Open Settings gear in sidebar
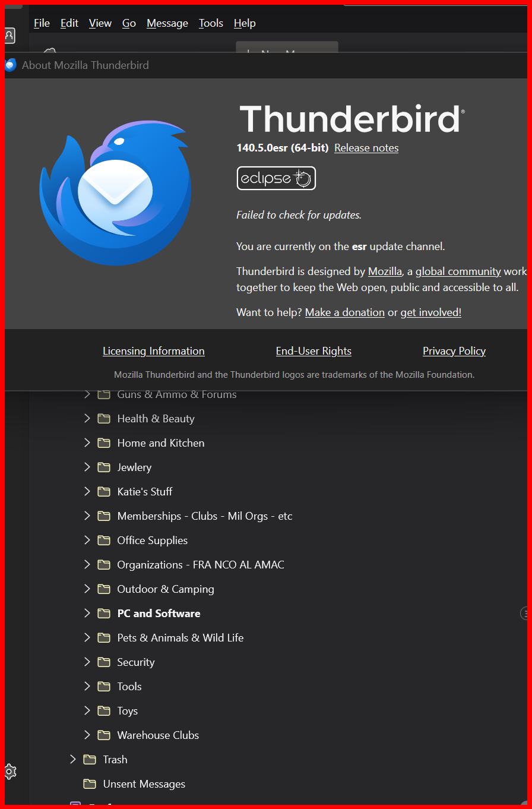Viewport: 532px width, 809px height. pos(10,772)
